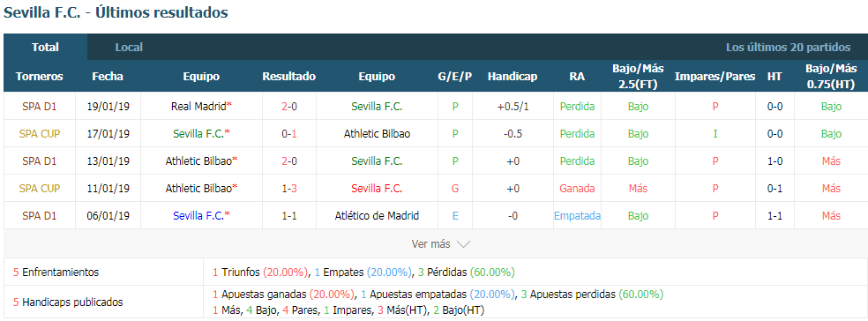The height and width of the screenshot is (321, 868).
Task: Click the Handicap column header
Action: [x=513, y=77]
